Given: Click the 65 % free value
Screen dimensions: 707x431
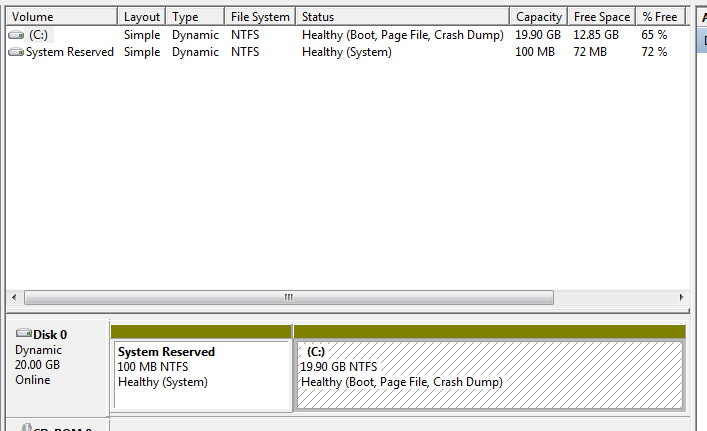Looking at the screenshot, I should [654, 35].
